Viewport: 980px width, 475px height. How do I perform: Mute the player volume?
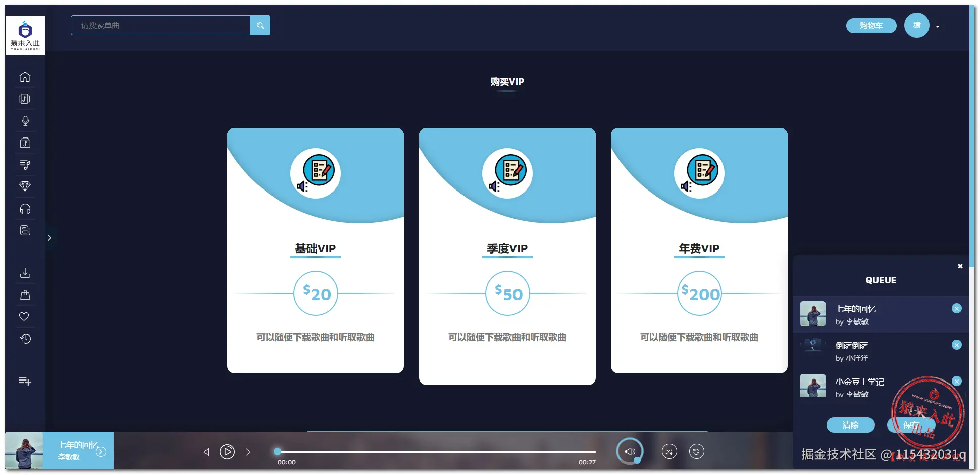tap(630, 451)
